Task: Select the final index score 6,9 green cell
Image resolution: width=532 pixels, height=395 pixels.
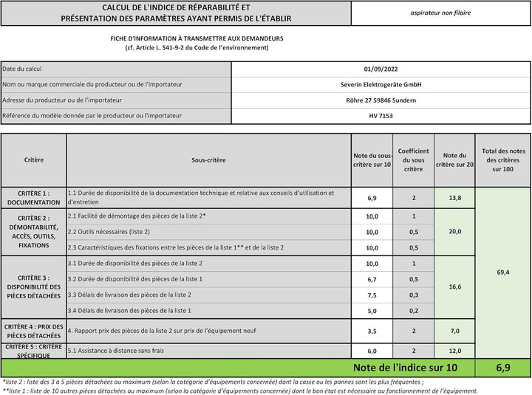Action: [503, 368]
